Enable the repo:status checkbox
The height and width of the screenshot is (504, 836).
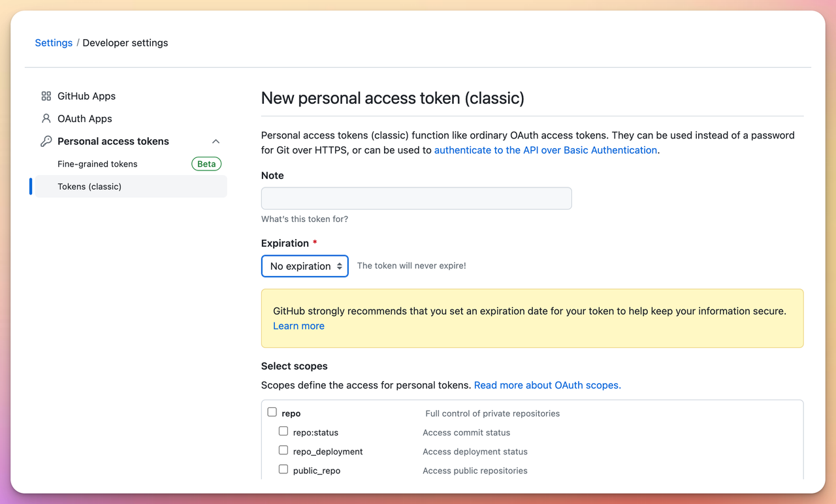283,431
